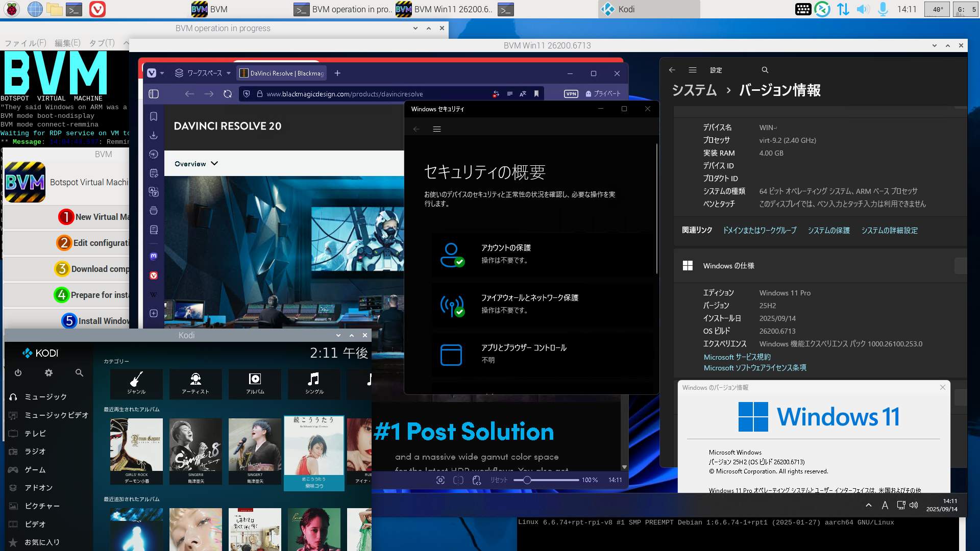
Task: Open アカウントの保護 card in Windows Security
Action: [542, 254]
